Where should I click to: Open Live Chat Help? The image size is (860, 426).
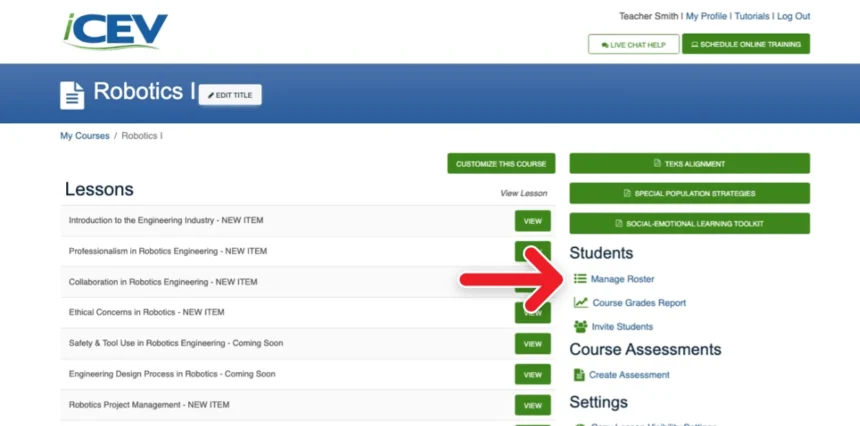(x=633, y=45)
